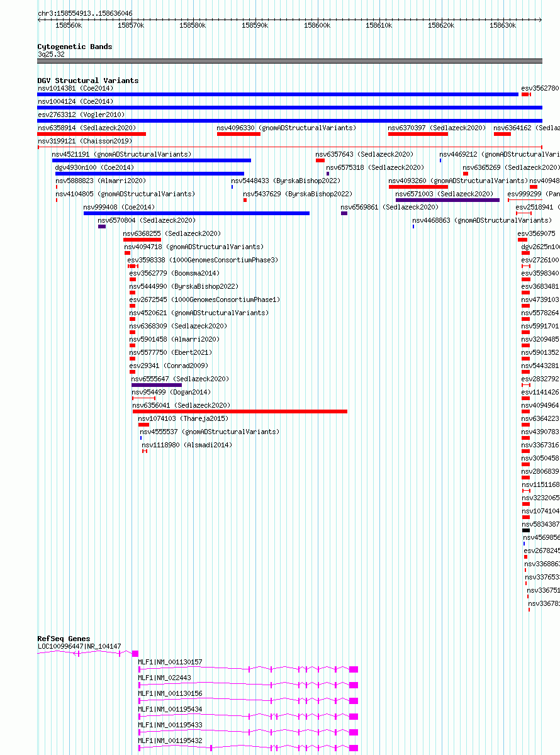Click nsv3199121 (Chaisson2019) label
Screen dimensions: 560x755
[x=85, y=141]
